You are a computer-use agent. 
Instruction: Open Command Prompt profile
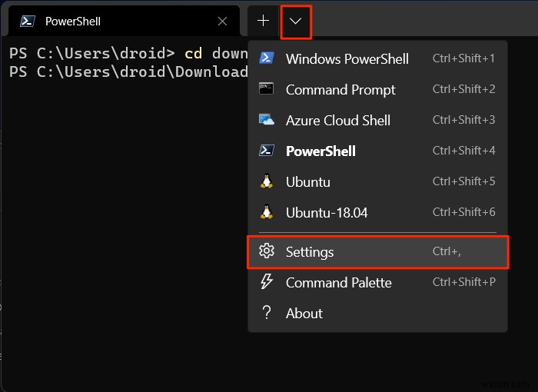340,90
